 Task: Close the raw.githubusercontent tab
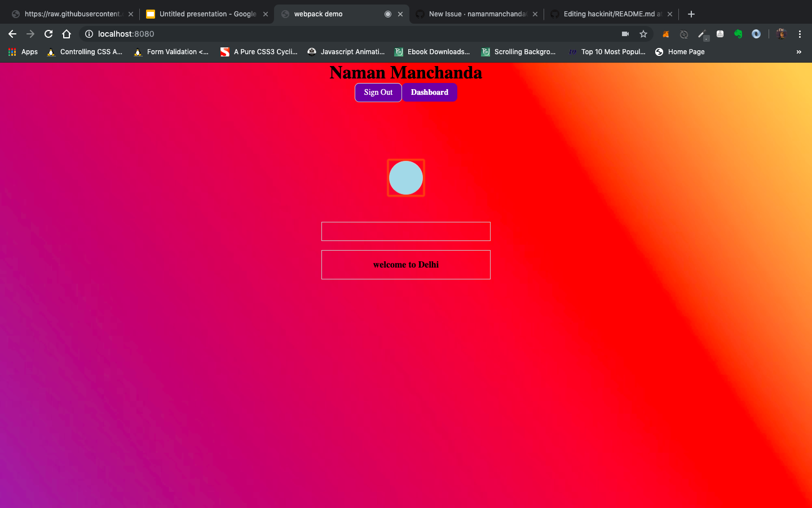(131, 14)
